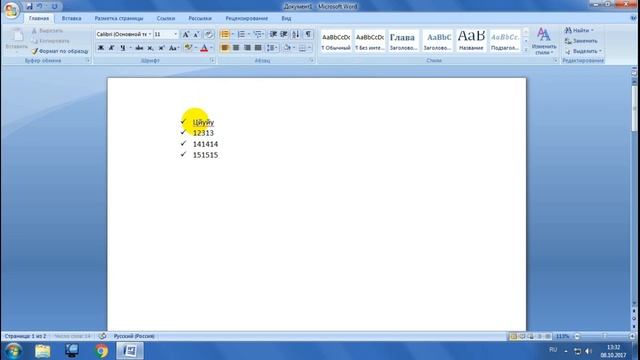Toggle superscript formatting

click(161, 48)
